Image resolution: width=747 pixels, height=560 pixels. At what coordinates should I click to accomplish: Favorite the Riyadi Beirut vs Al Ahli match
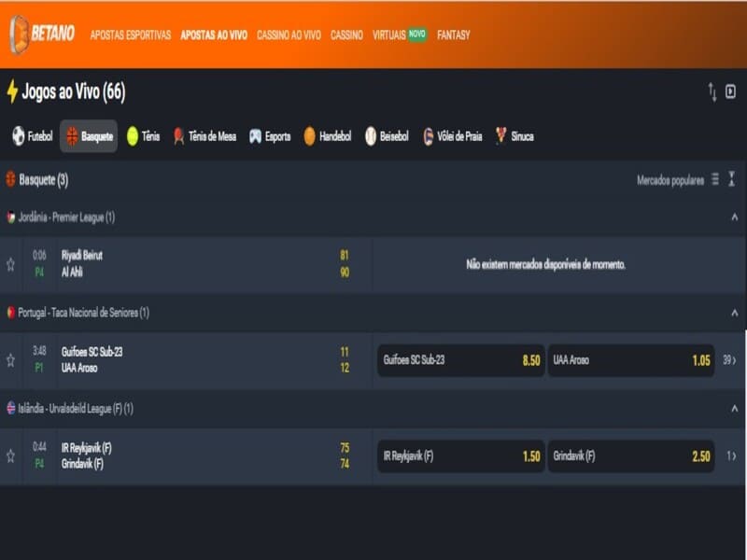[10, 264]
